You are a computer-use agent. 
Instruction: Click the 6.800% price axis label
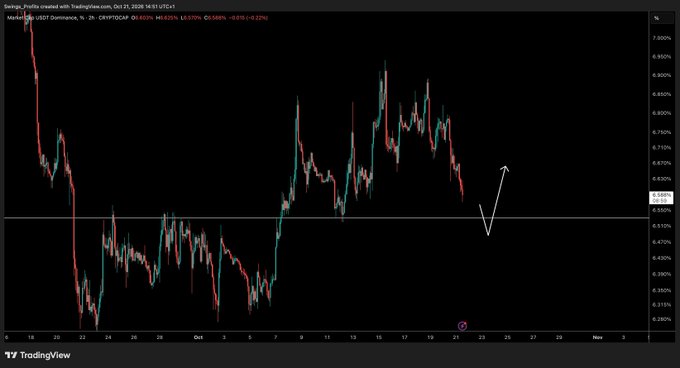tap(662, 113)
